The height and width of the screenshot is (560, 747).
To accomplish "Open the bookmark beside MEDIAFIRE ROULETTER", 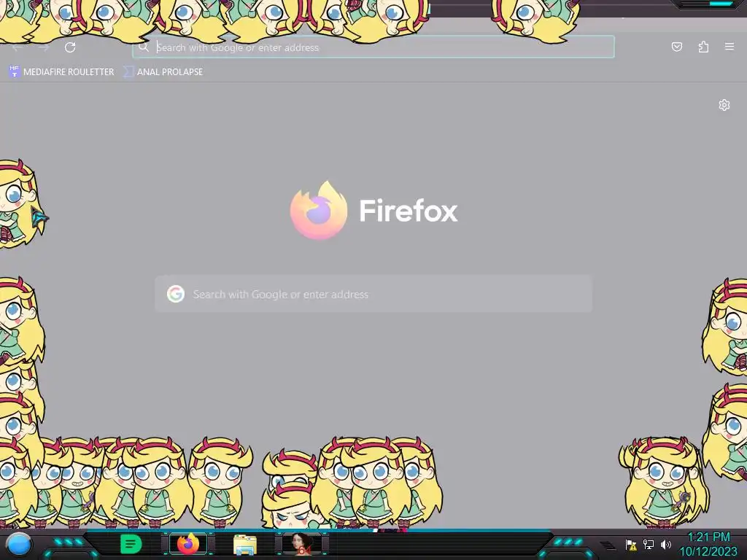I will 163,72.
